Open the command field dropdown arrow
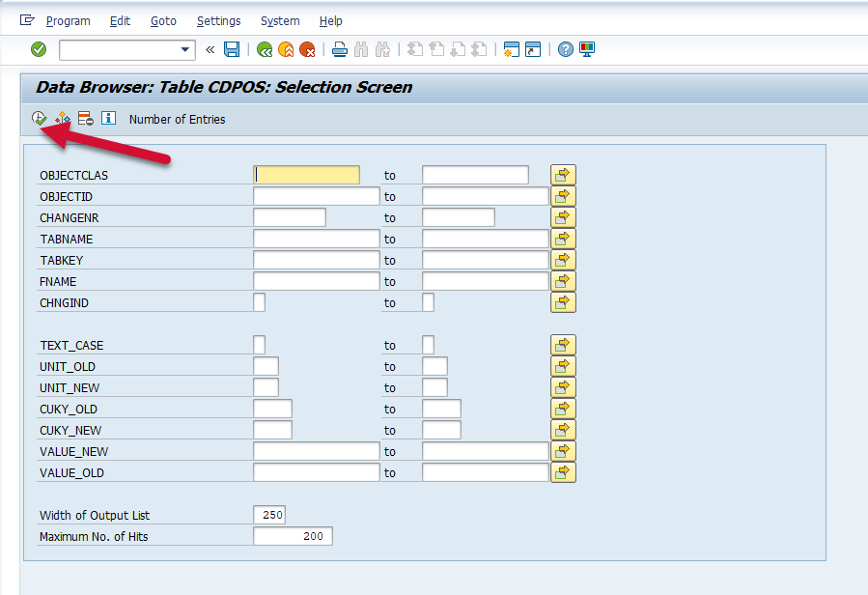The height and width of the screenshot is (595, 868). click(185, 49)
